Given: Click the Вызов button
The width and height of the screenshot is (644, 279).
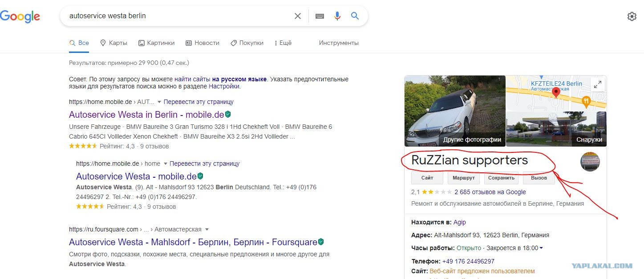Looking at the screenshot, I should click(539, 178).
